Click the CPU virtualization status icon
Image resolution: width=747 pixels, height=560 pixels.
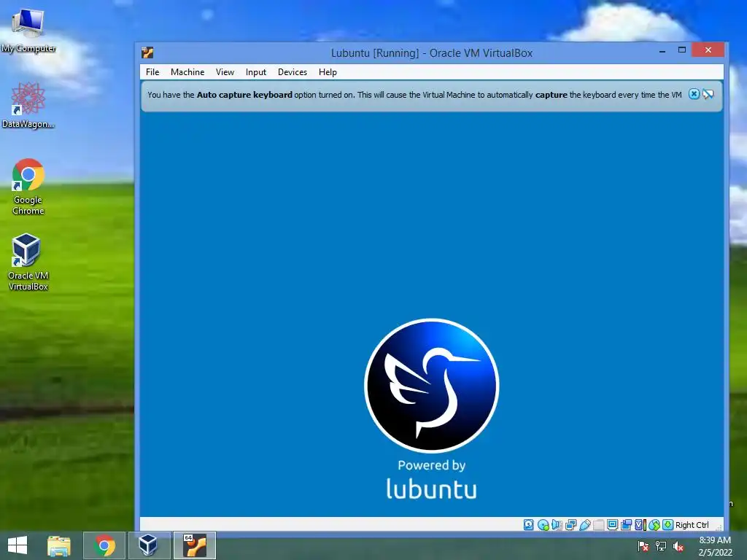click(x=640, y=525)
